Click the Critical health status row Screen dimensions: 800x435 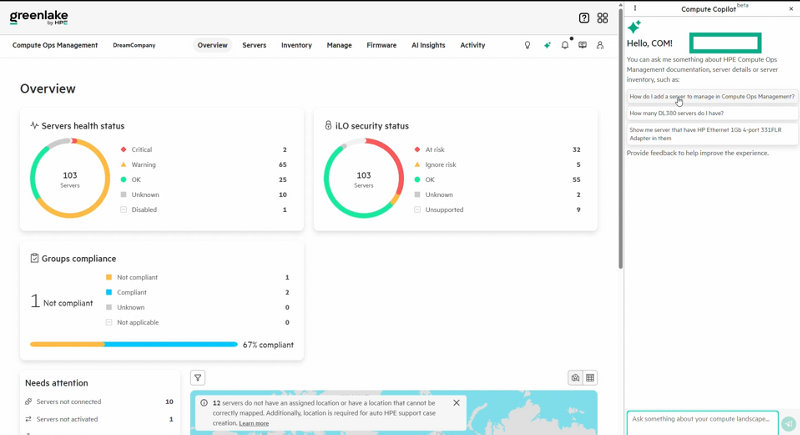pos(204,149)
